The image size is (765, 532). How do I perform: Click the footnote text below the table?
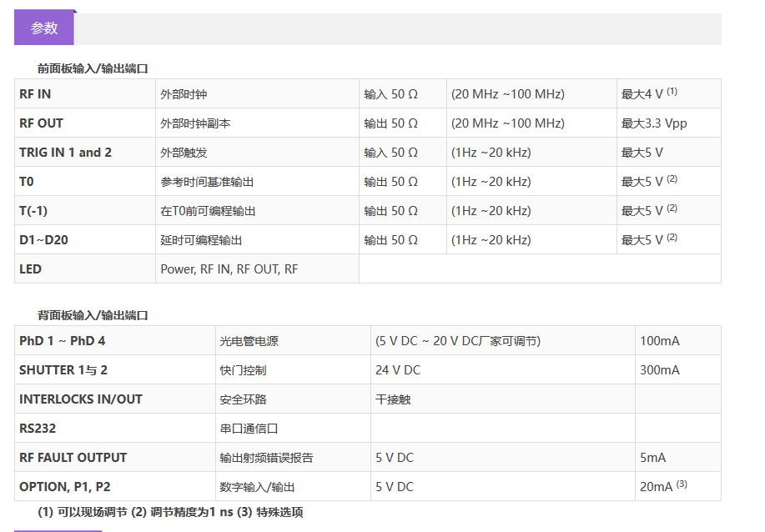[x=170, y=512]
